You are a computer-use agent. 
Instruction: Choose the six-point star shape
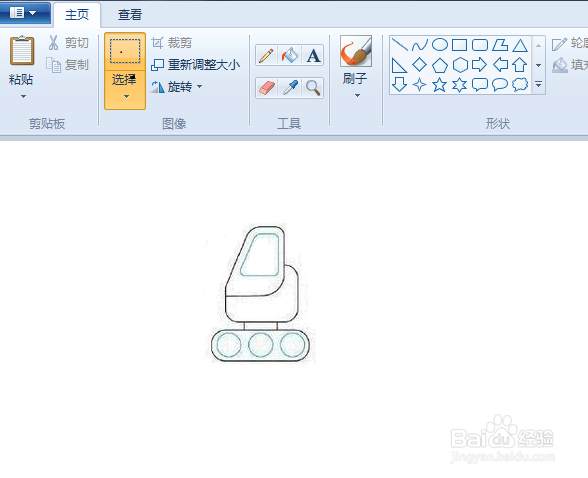click(460, 85)
